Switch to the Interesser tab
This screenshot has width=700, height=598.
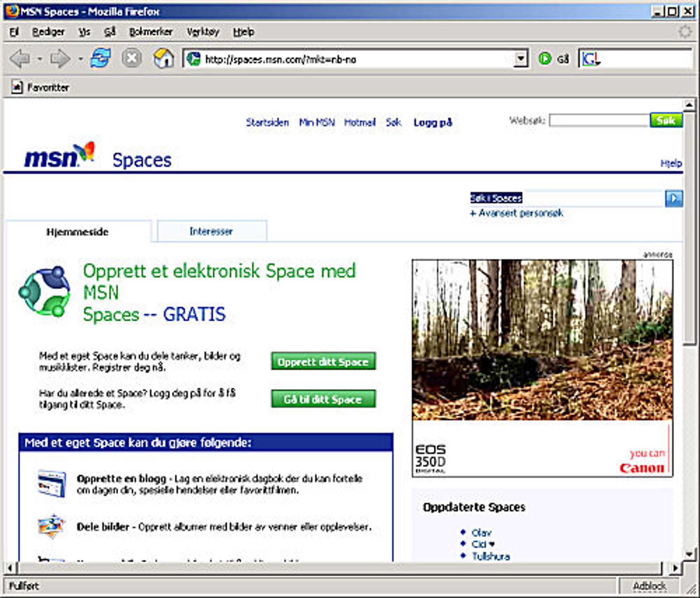point(212,231)
